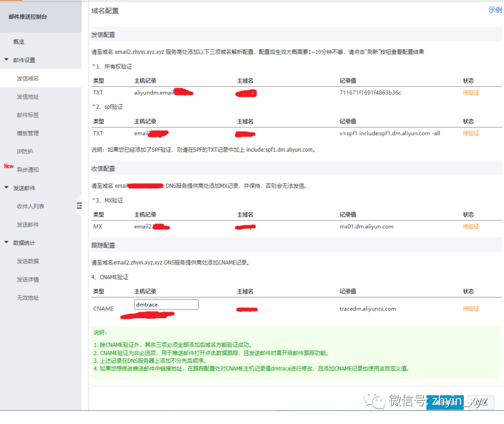Click the 跟踪配置 section heading

coord(103,246)
